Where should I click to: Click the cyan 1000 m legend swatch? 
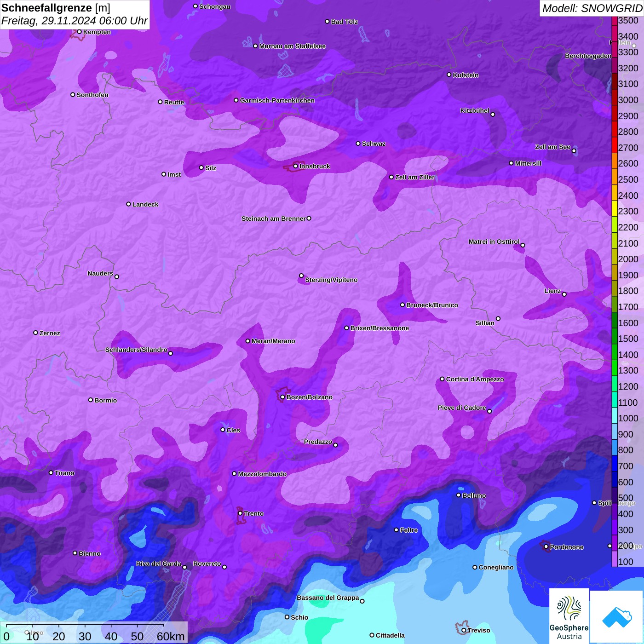pyautogui.click(x=614, y=415)
